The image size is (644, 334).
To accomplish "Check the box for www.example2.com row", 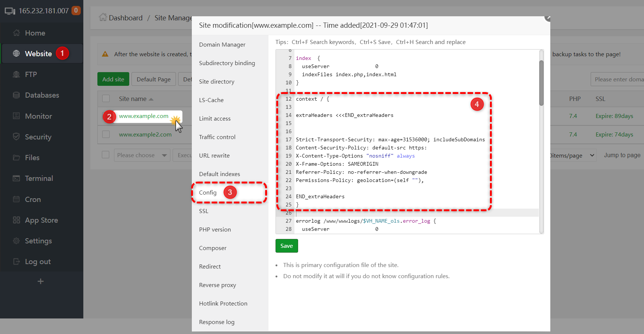I will click(106, 134).
